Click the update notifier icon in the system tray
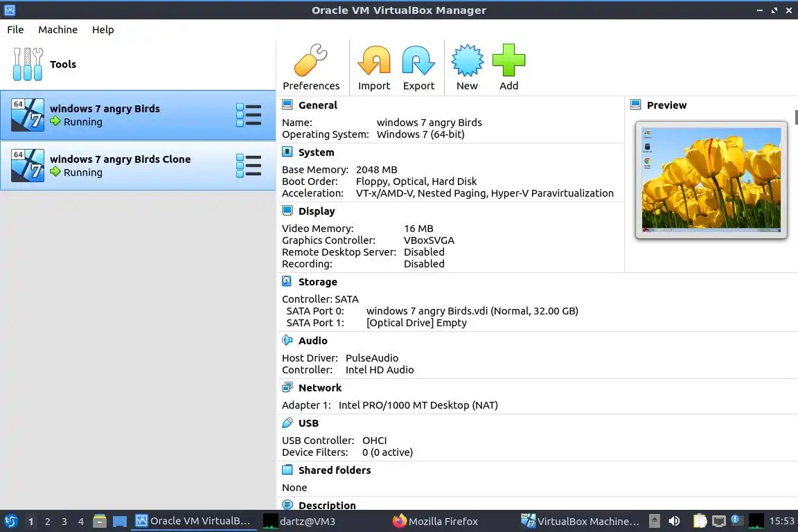 click(x=736, y=520)
